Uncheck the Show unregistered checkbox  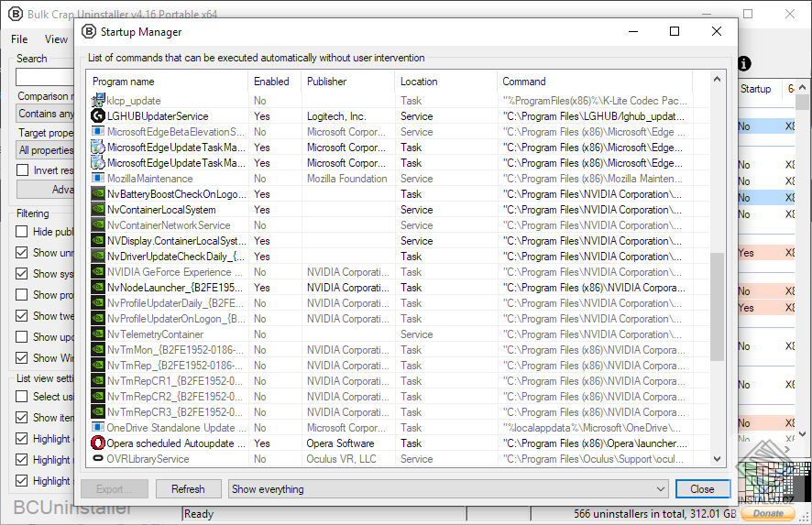pyautogui.click(x=22, y=253)
